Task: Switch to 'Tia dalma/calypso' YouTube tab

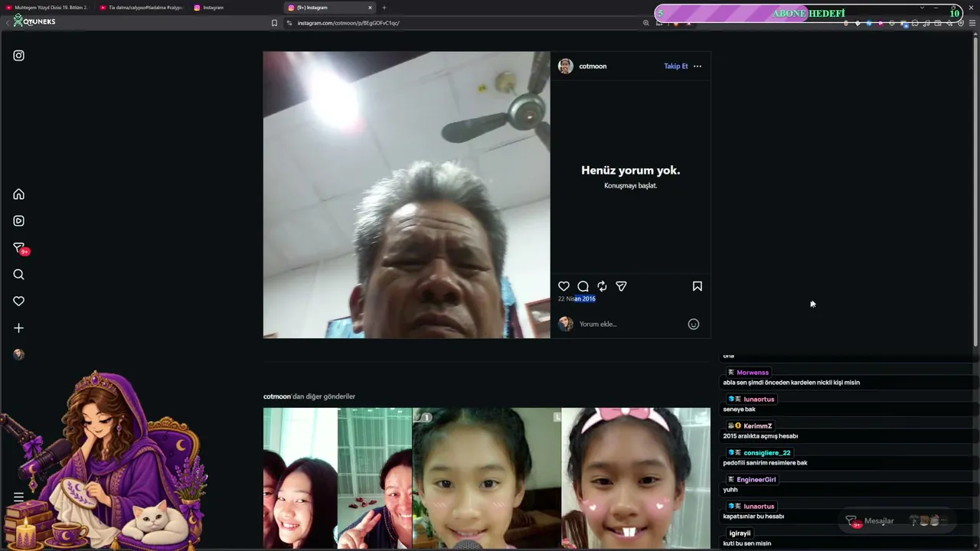Action: point(141,8)
